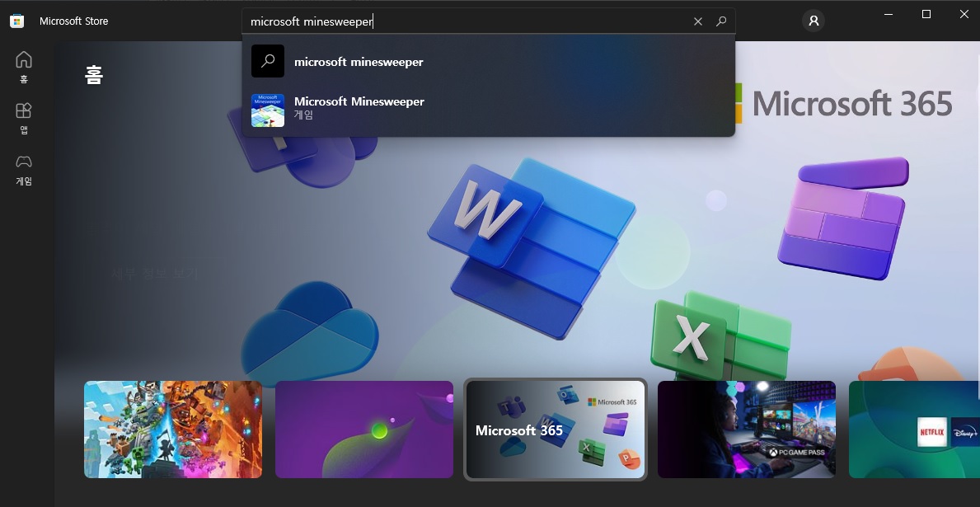The height and width of the screenshot is (507, 980).
Task: Maximize the Microsoft Store window
Action: click(926, 14)
